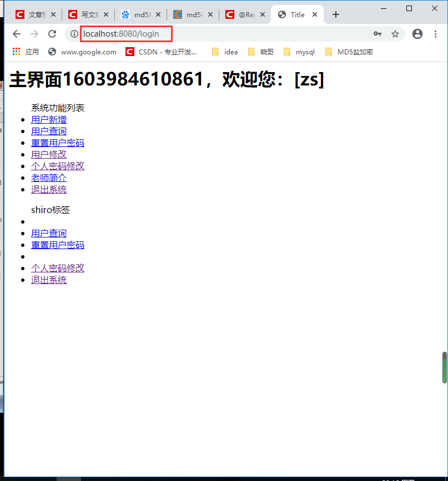Reload the page with the refresh icon
Image resolution: width=448 pixels, height=481 pixels.
52,34
